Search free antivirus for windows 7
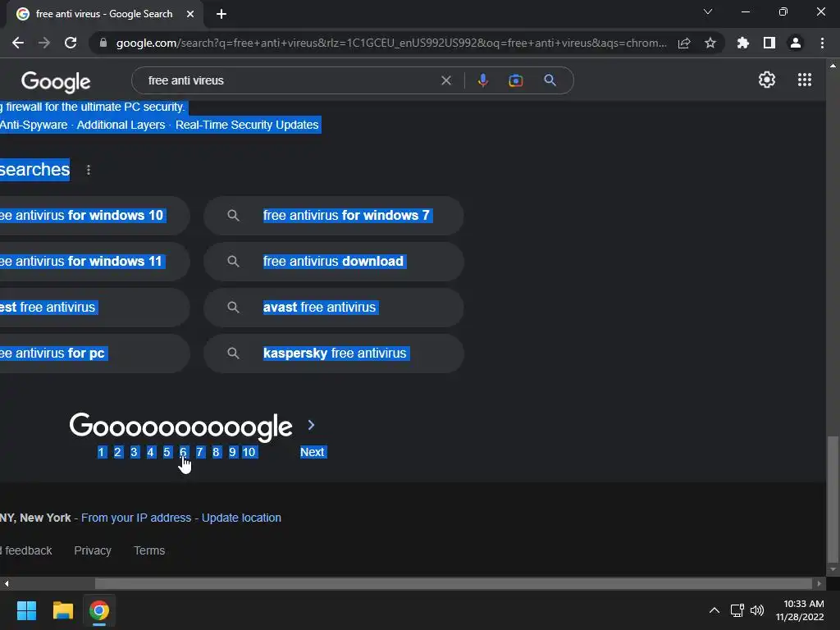This screenshot has height=630, width=840. (x=334, y=216)
